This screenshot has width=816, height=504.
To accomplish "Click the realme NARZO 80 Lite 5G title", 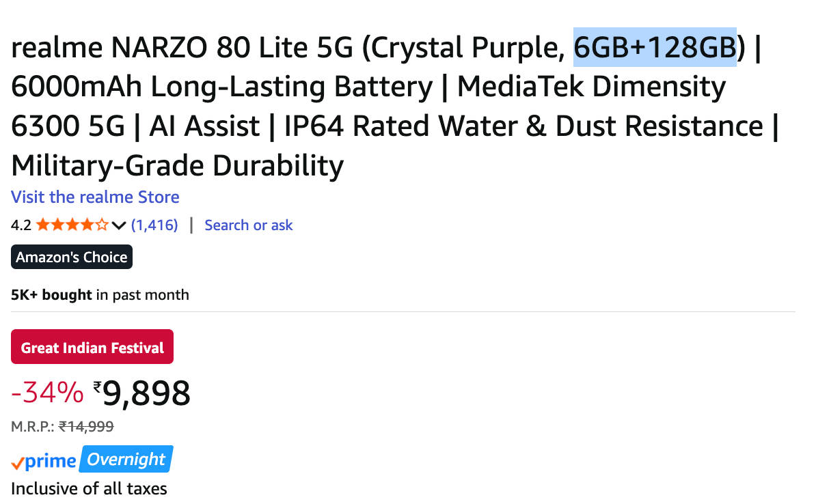I will (x=185, y=46).
